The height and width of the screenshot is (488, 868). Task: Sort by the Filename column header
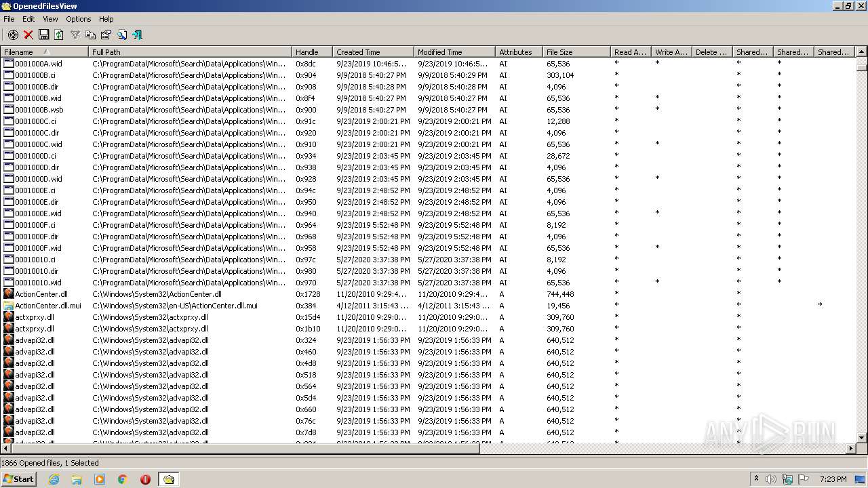pyautogui.click(x=44, y=52)
